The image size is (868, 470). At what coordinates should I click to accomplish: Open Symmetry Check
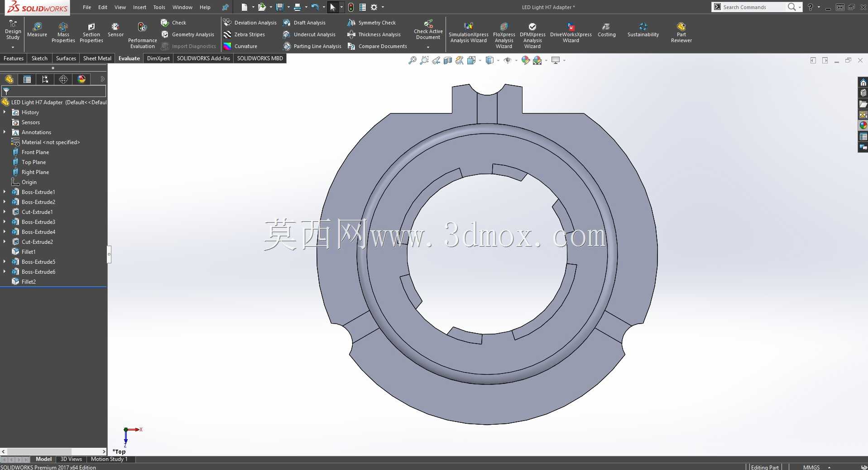pos(372,23)
